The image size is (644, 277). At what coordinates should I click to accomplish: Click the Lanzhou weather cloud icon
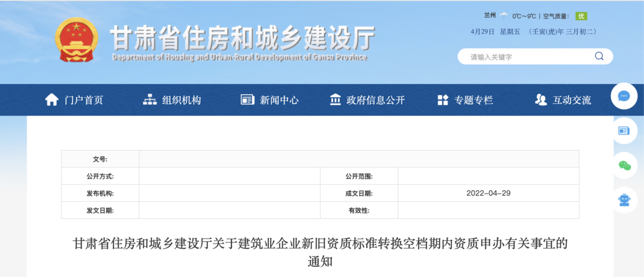504,16
